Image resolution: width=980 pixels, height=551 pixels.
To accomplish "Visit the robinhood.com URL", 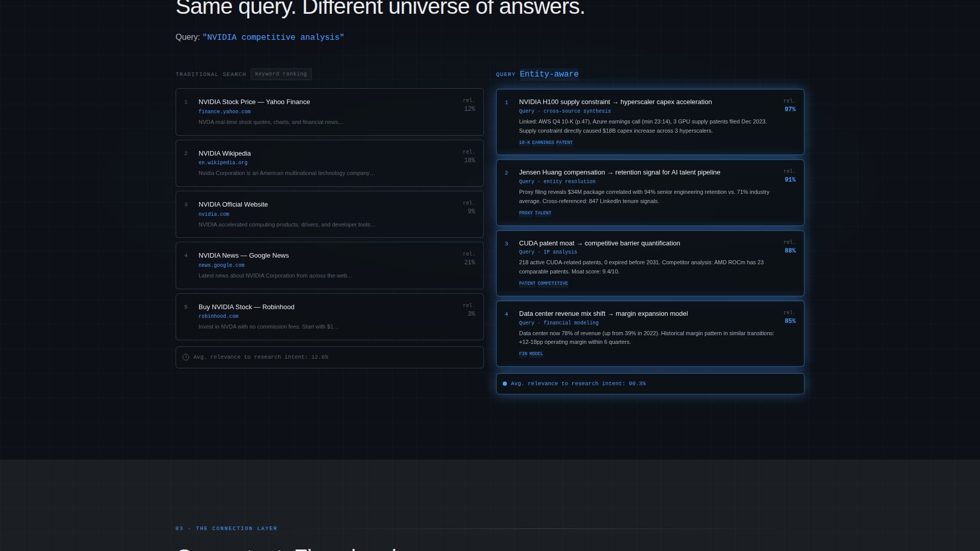I will (218, 316).
